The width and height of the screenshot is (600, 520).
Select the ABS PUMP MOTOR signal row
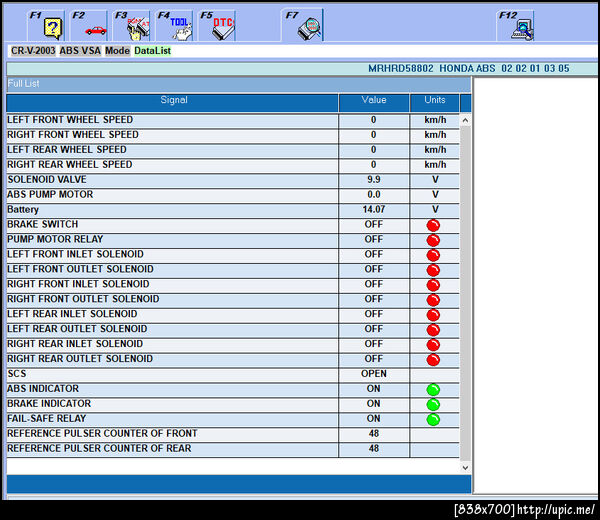[233, 195]
